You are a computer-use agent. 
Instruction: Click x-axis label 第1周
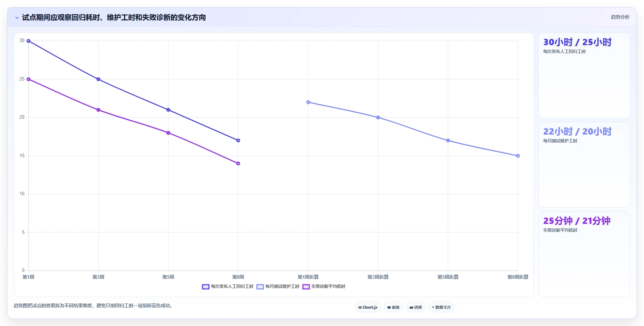(x=29, y=277)
